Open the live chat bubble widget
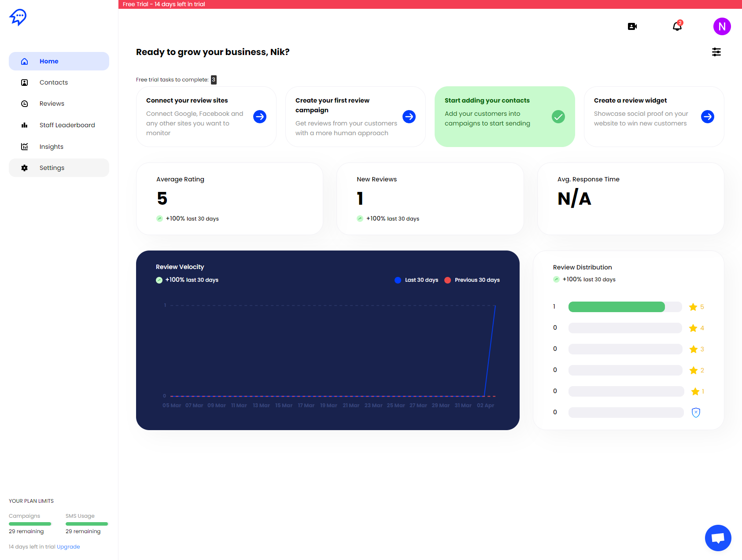Image resolution: width=742 pixels, height=560 pixels. 718,538
